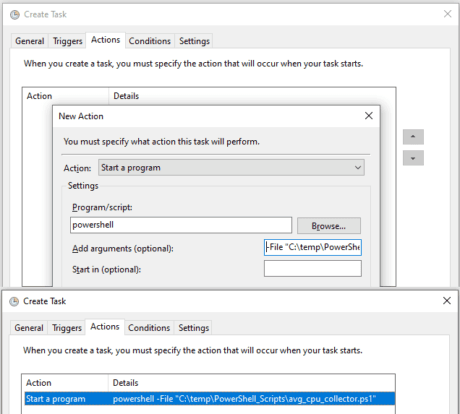The image size is (460, 414).
Task: Go to Settings tab in upper window
Action: point(194,41)
